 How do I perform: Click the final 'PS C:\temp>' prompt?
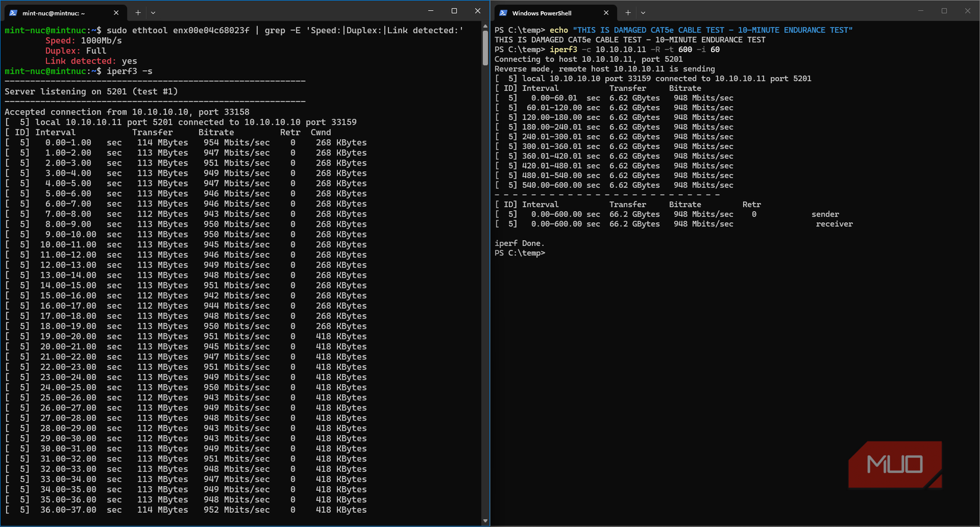tap(520, 253)
